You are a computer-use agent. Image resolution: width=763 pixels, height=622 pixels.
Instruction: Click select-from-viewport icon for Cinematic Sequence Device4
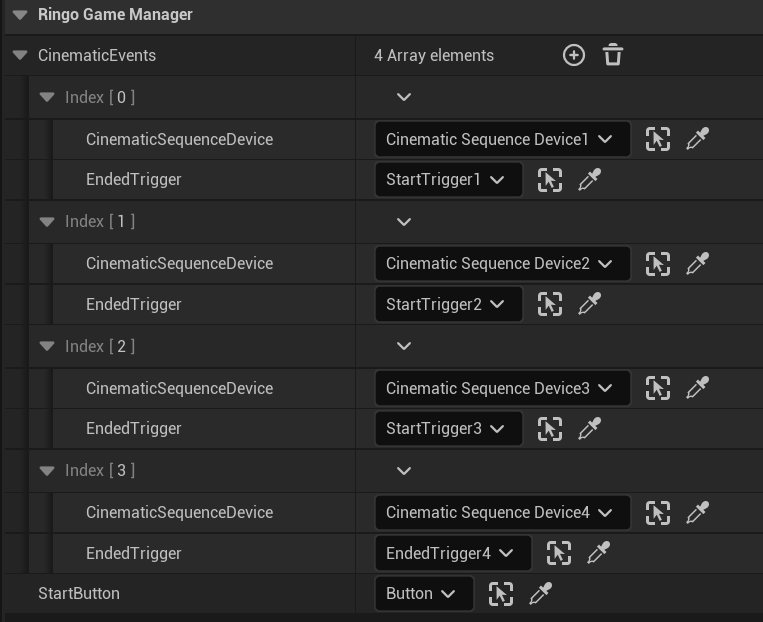coord(657,513)
